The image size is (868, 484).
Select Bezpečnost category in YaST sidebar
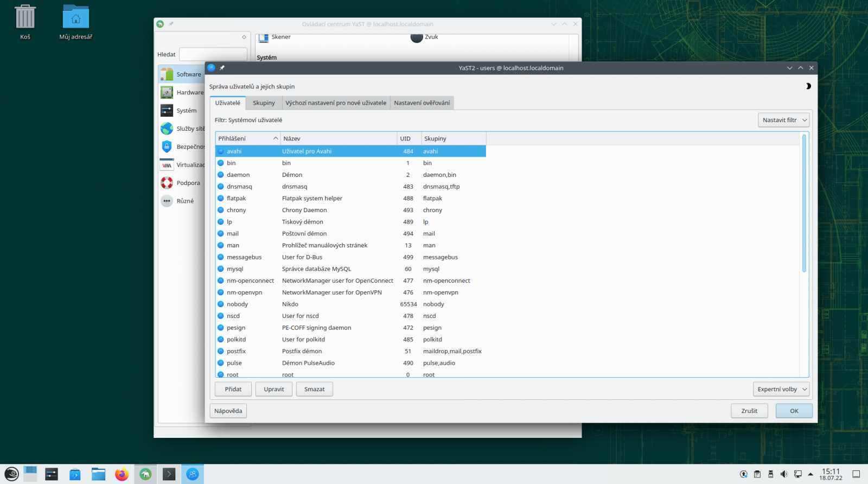182,147
